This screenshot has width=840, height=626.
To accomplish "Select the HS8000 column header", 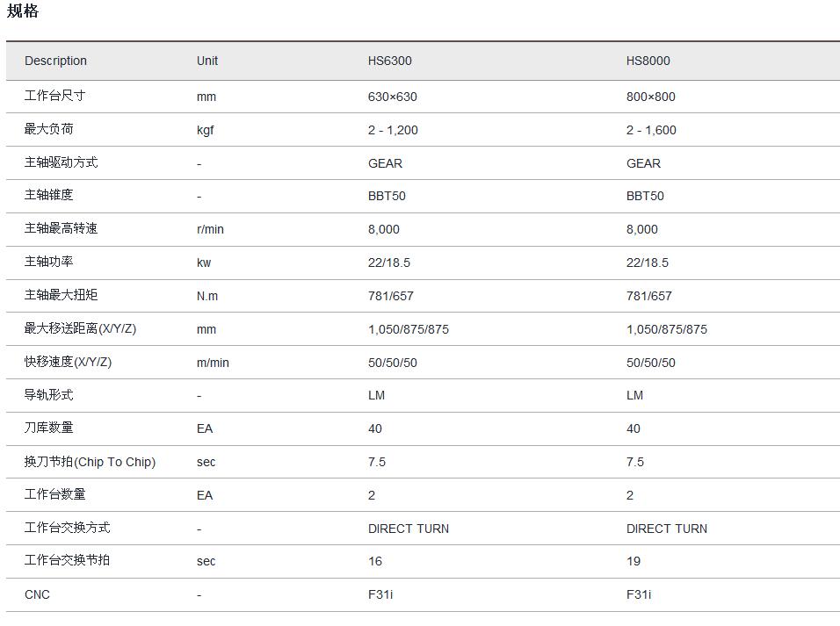I will (648, 61).
